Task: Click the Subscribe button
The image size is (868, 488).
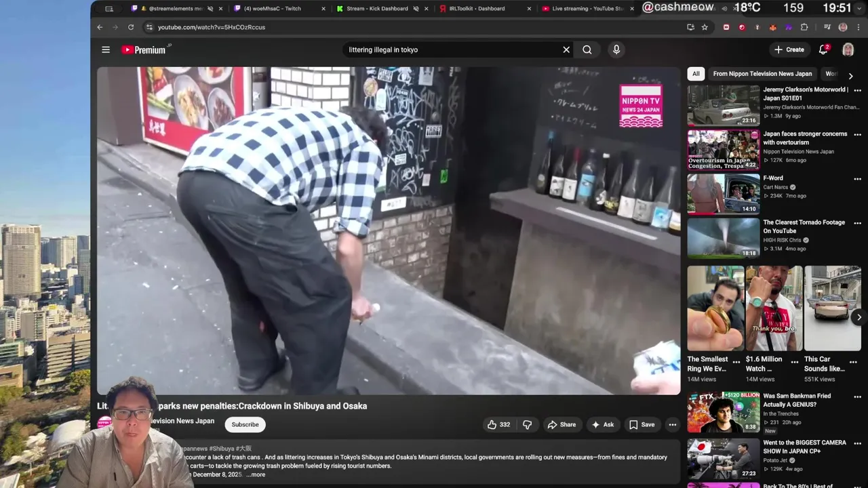Action: pyautogui.click(x=245, y=425)
